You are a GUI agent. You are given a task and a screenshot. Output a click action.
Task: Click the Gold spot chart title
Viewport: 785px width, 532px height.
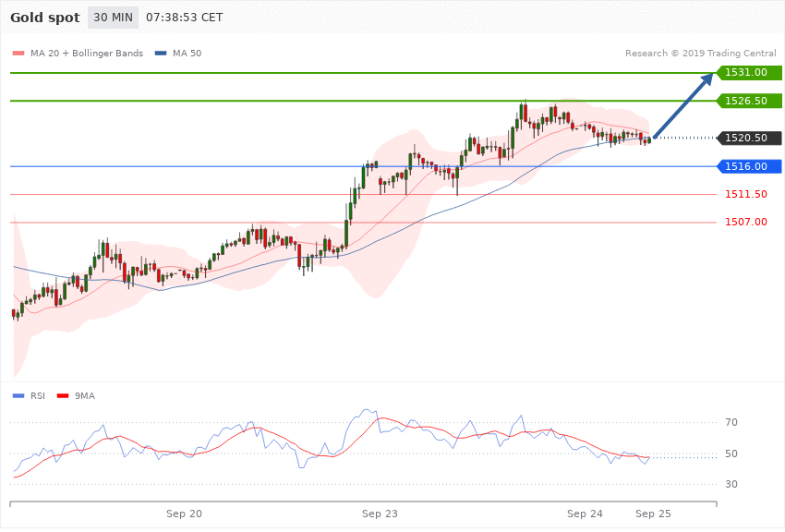(45, 18)
